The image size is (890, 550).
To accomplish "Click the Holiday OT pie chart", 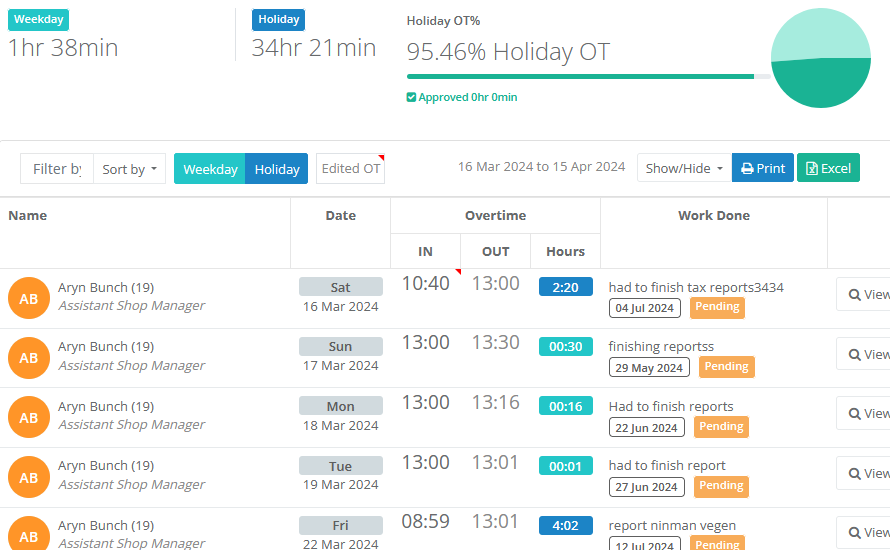I will click(x=821, y=58).
